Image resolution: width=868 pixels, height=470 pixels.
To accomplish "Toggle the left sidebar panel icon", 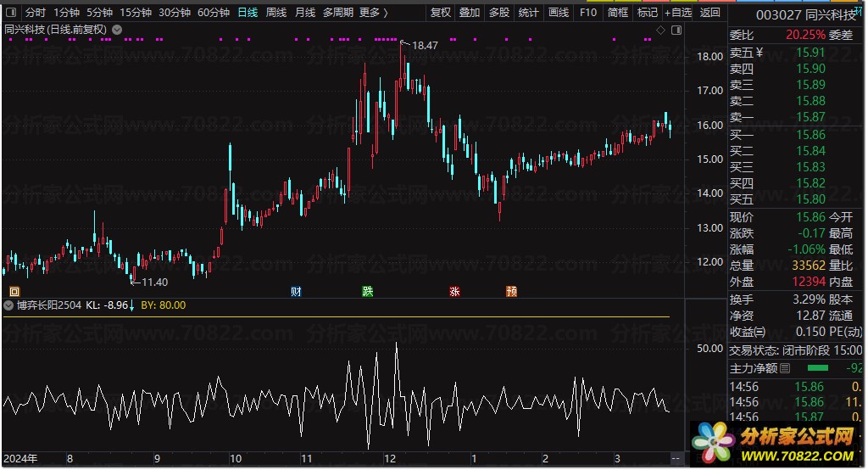I will 10,13.
